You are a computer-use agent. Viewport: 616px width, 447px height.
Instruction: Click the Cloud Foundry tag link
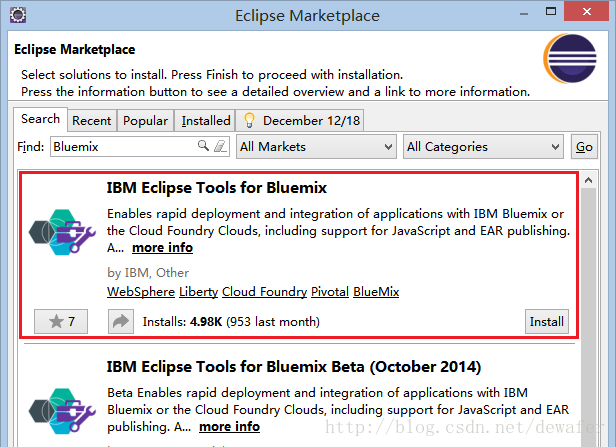tap(264, 292)
